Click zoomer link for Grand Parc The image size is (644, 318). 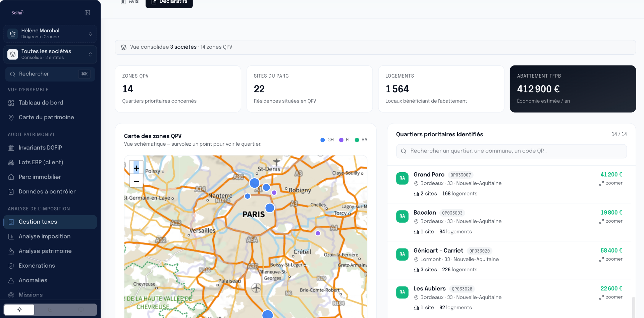pos(611,183)
